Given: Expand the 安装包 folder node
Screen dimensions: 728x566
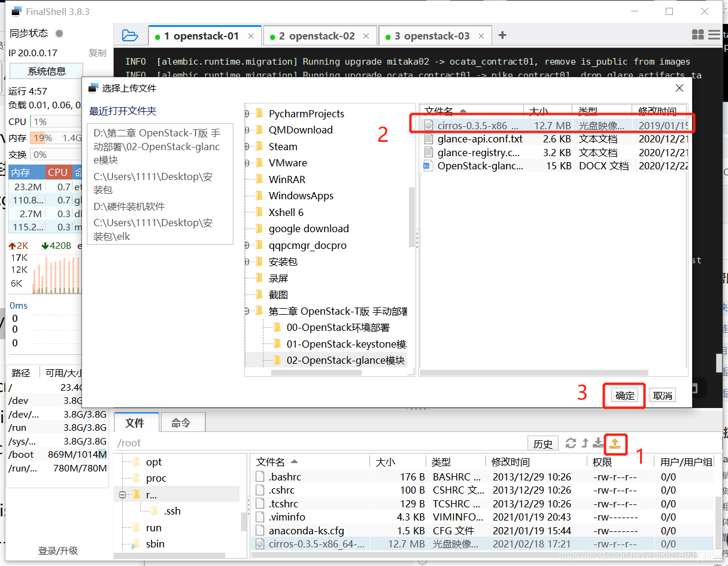Looking at the screenshot, I should point(247,261).
